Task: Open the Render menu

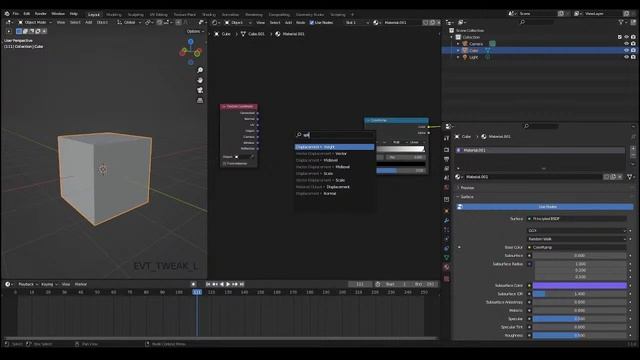Action: point(40,13)
